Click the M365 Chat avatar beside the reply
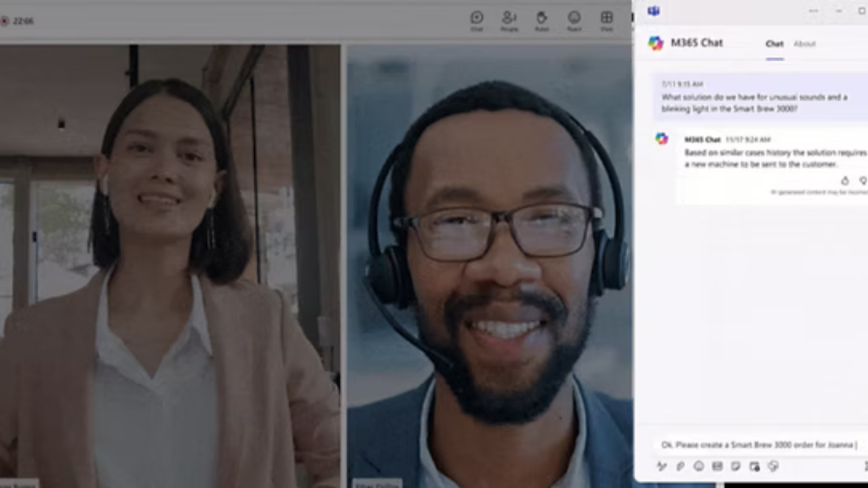Viewport: 868px width, 488px height. click(x=662, y=138)
